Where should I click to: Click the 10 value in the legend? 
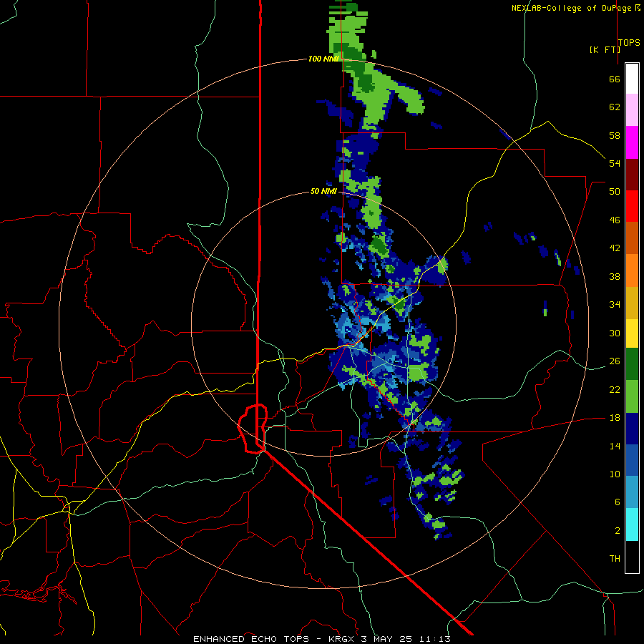click(615, 474)
